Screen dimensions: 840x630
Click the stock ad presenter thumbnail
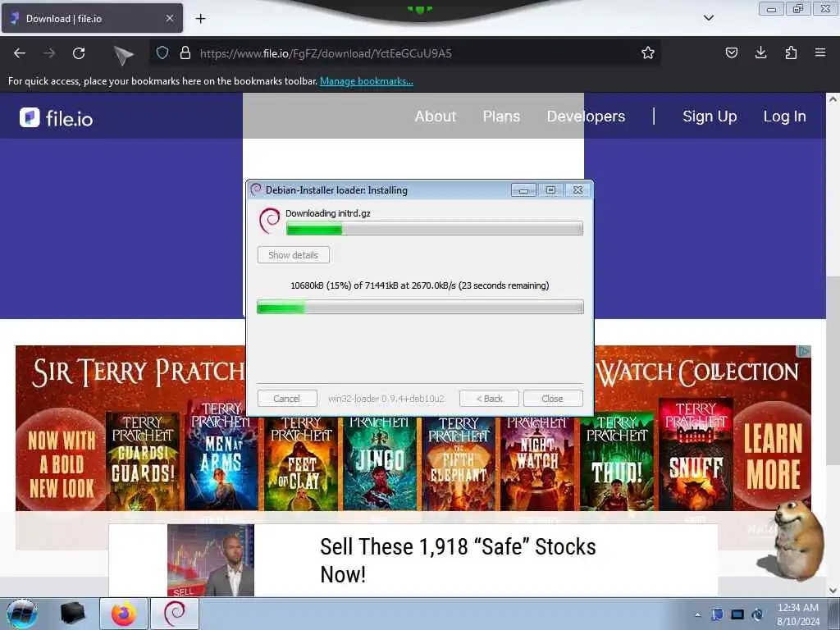click(211, 560)
